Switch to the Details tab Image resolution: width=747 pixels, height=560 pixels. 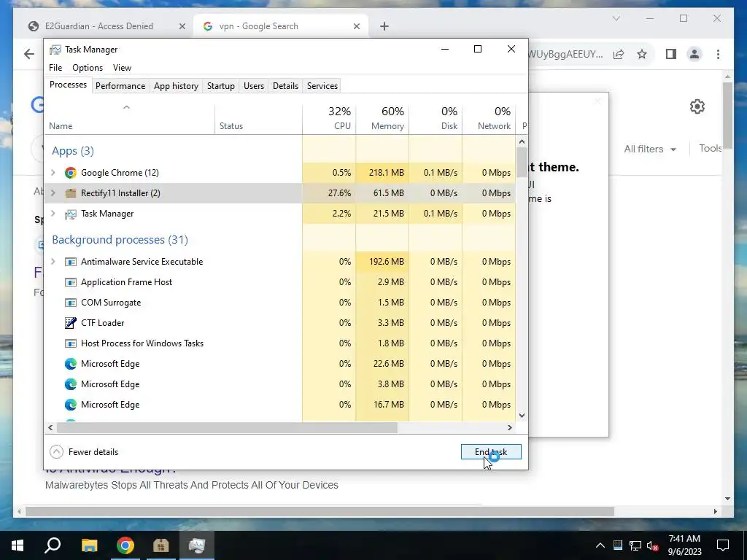[285, 86]
